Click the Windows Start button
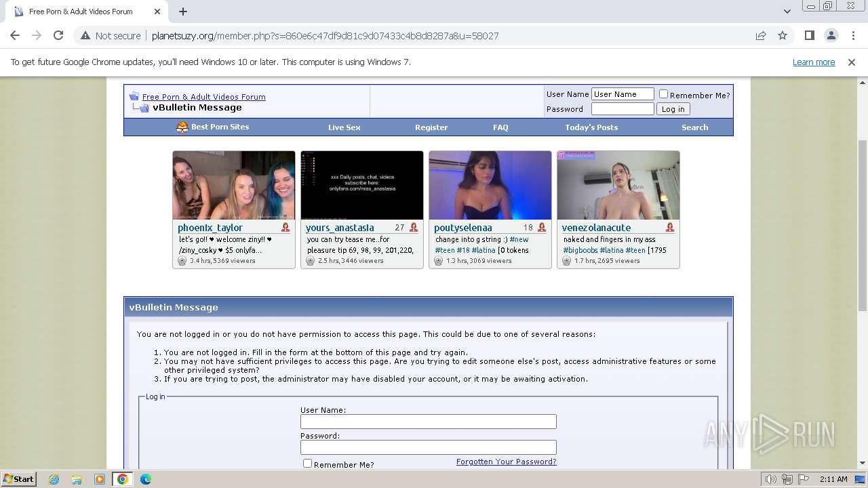The image size is (868, 488). pyautogui.click(x=19, y=479)
